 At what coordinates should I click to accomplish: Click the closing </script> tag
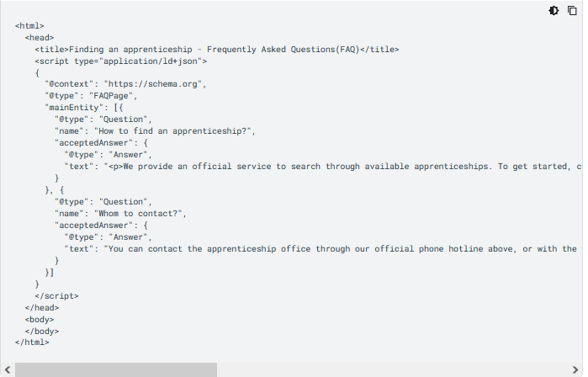point(56,296)
